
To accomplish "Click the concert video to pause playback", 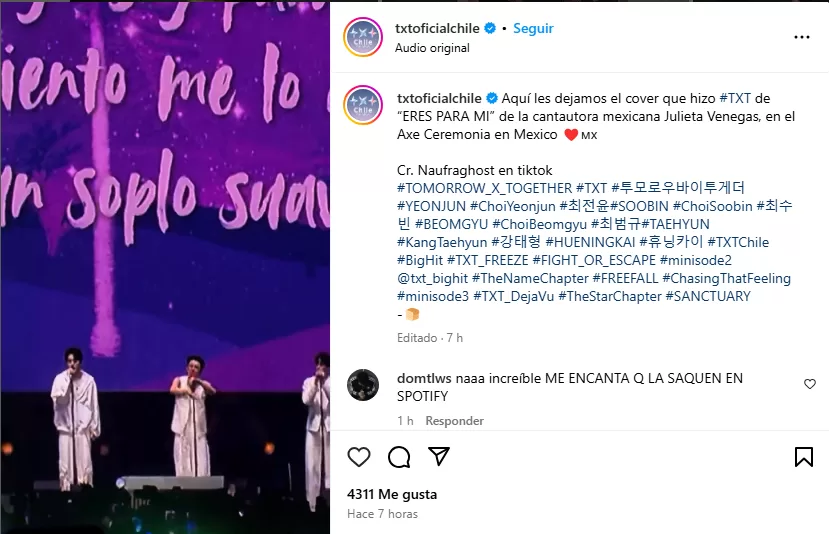I will (165, 267).
